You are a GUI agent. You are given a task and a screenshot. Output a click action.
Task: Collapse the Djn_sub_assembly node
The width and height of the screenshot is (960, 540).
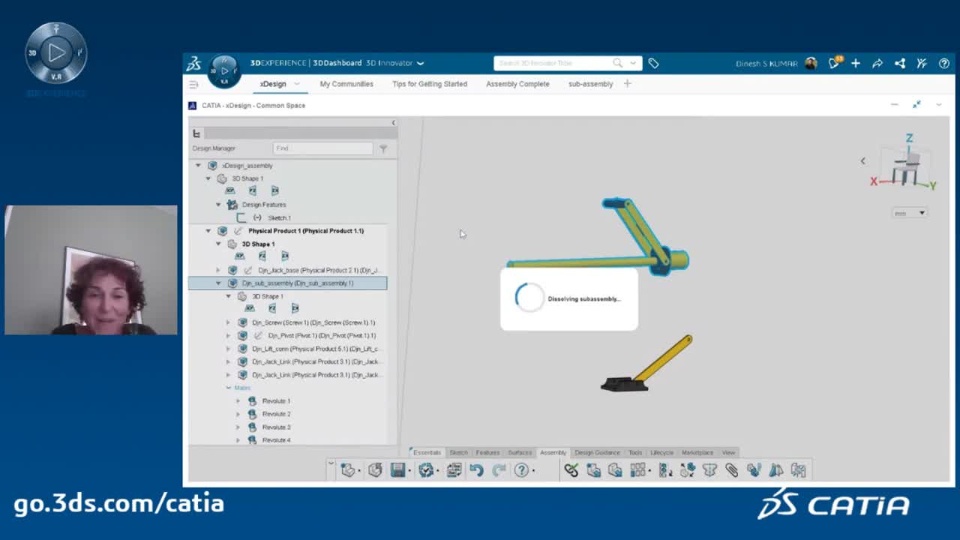click(218, 283)
